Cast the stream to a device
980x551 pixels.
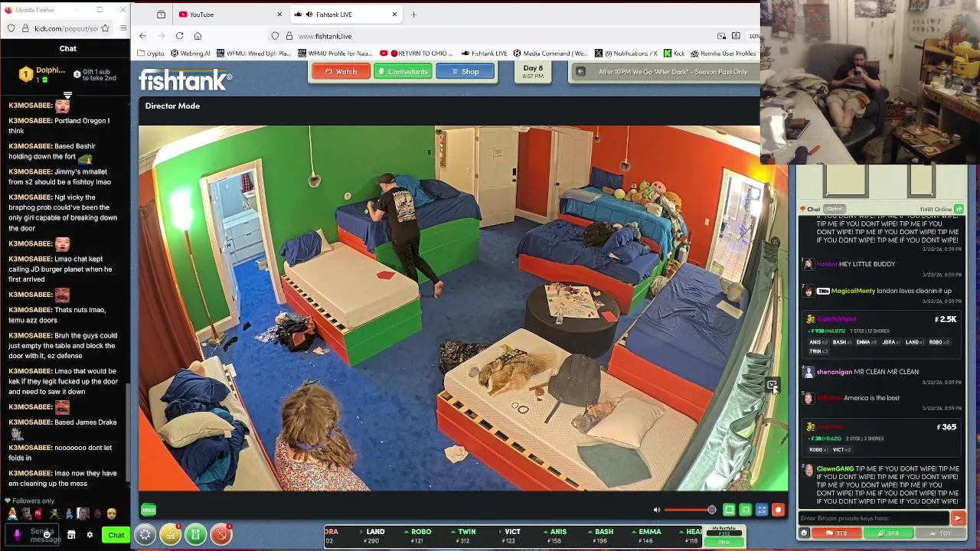pos(745,510)
